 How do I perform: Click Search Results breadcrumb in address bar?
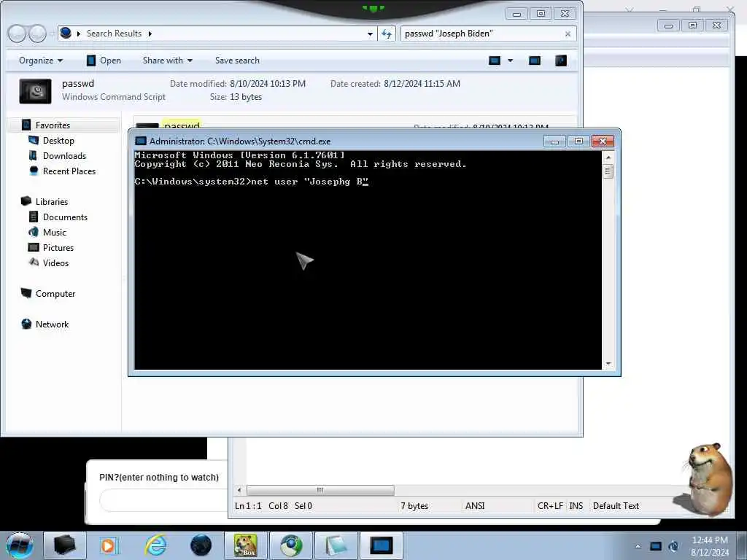(115, 34)
